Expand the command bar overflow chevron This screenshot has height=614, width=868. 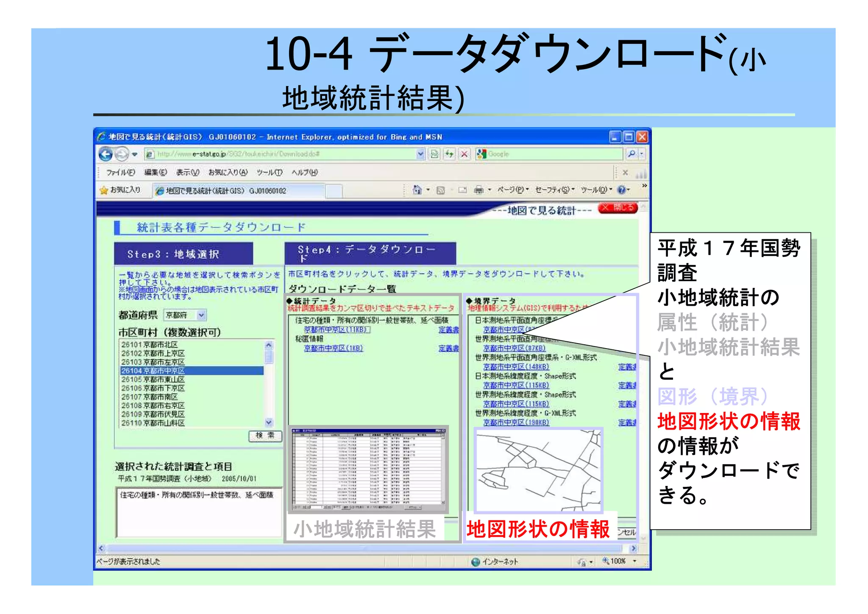pyautogui.click(x=645, y=186)
